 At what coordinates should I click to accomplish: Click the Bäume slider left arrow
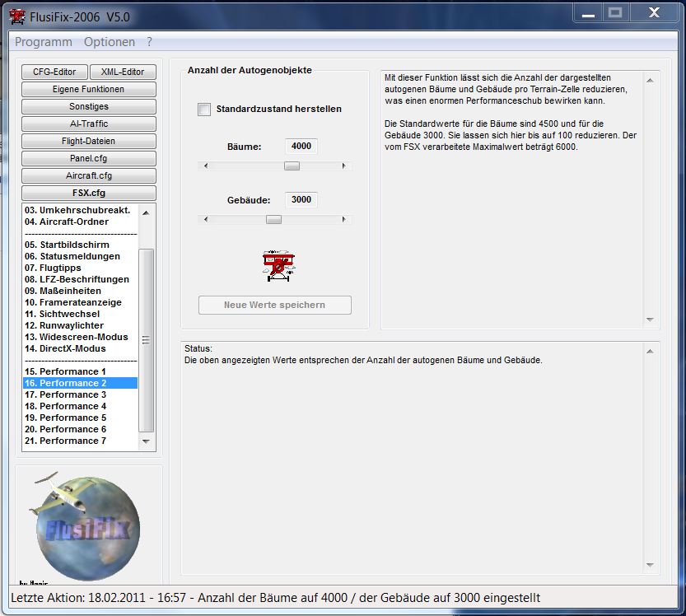click(206, 166)
